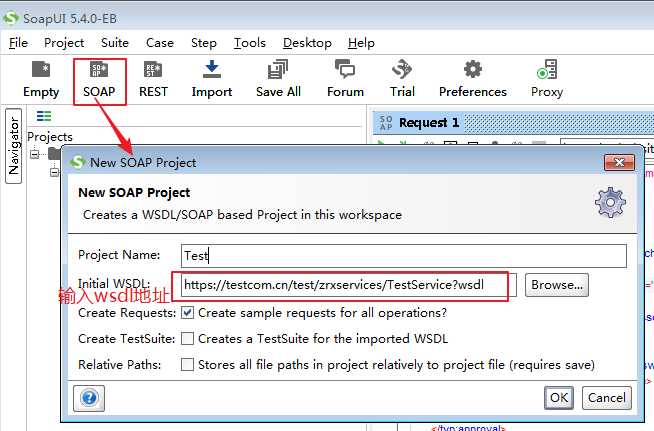
Task: Create a new REST project
Action: click(x=153, y=80)
